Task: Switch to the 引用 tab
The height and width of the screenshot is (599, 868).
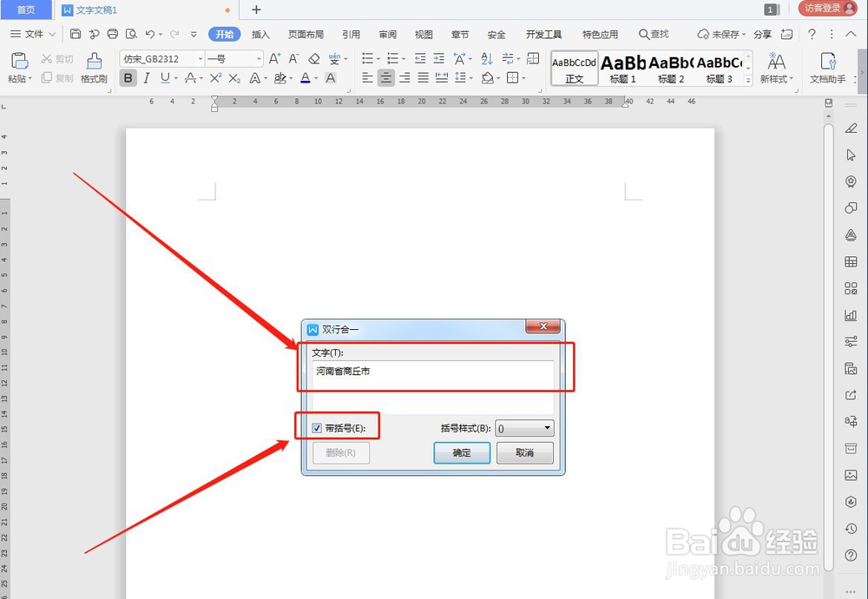Action: (351, 35)
